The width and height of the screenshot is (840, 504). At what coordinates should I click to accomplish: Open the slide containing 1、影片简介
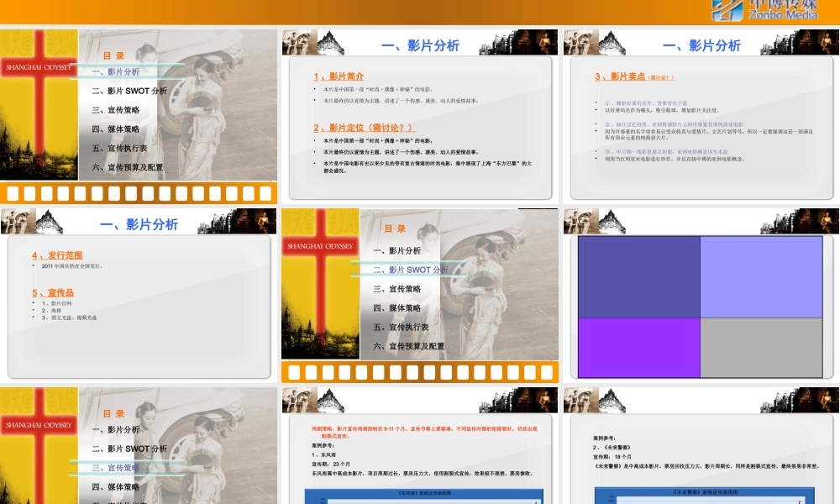point(420,116)
